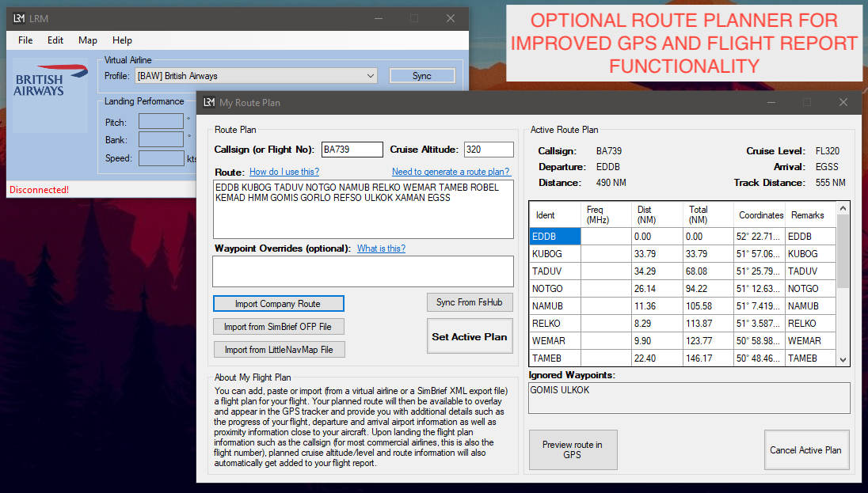868x493 pixels.
Task: Import route from SimBrief OFP File
Action: tap(279, 326)
